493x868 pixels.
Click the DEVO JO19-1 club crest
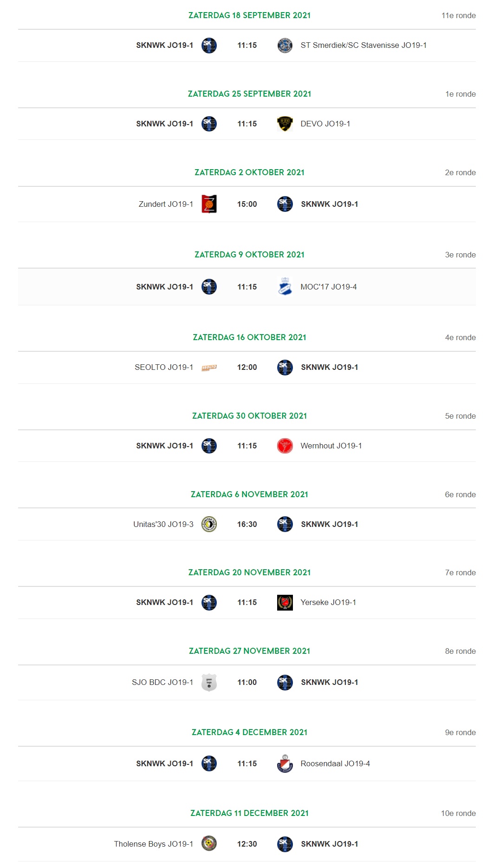tap(285, 124)
